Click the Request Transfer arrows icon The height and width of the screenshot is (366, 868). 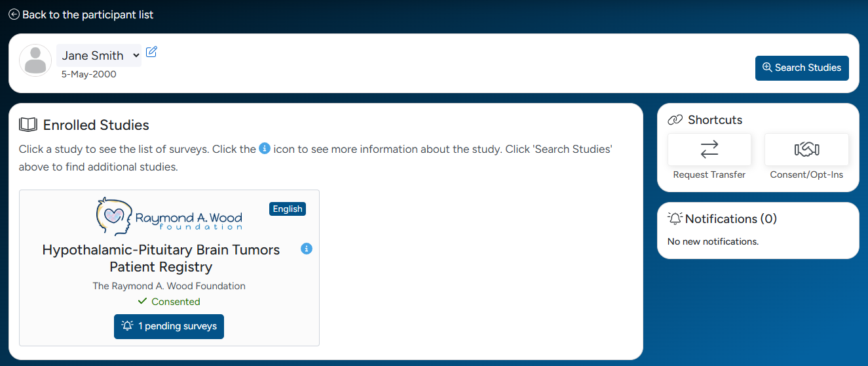[709, 150]
